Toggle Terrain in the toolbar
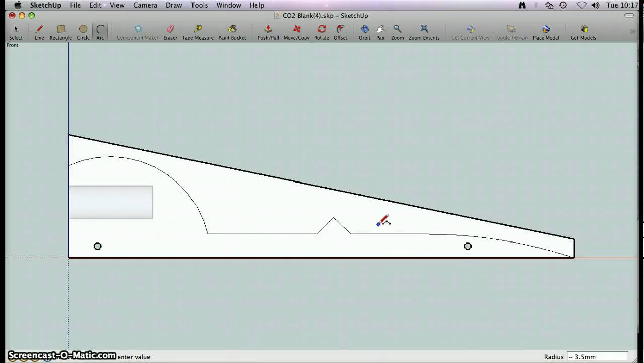The height and width of the screenshot is (363, 644). [510, 29]
